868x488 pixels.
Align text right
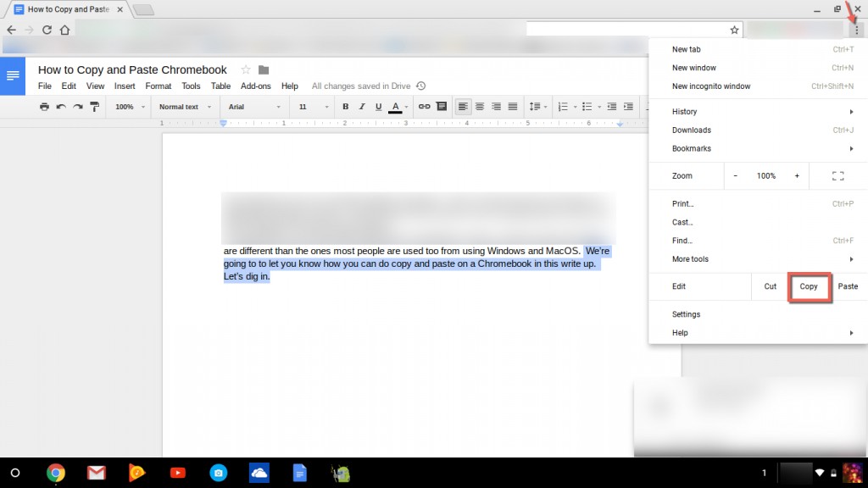click(496, 106)
